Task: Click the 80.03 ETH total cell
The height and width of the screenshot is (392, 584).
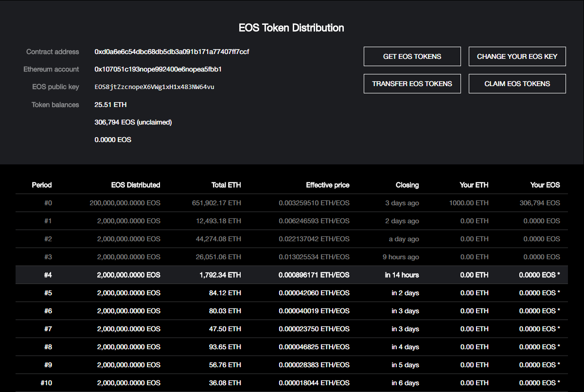Action: click(x=225, y=311)
